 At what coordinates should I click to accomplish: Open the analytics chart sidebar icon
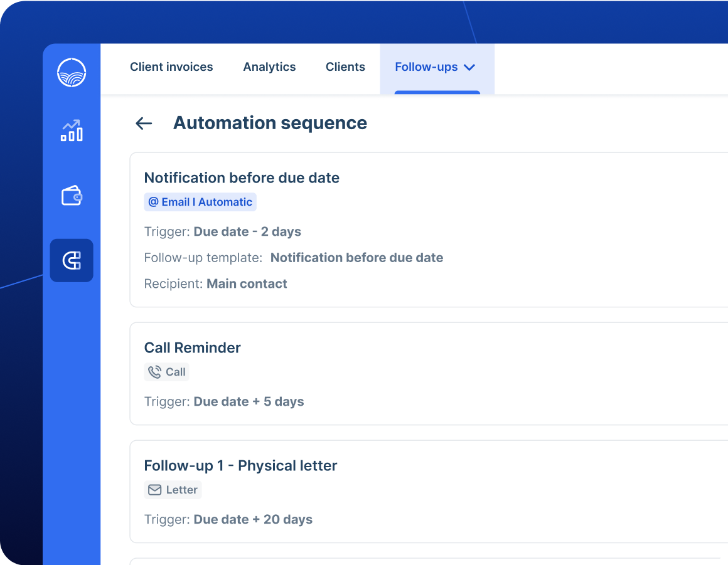72,131
